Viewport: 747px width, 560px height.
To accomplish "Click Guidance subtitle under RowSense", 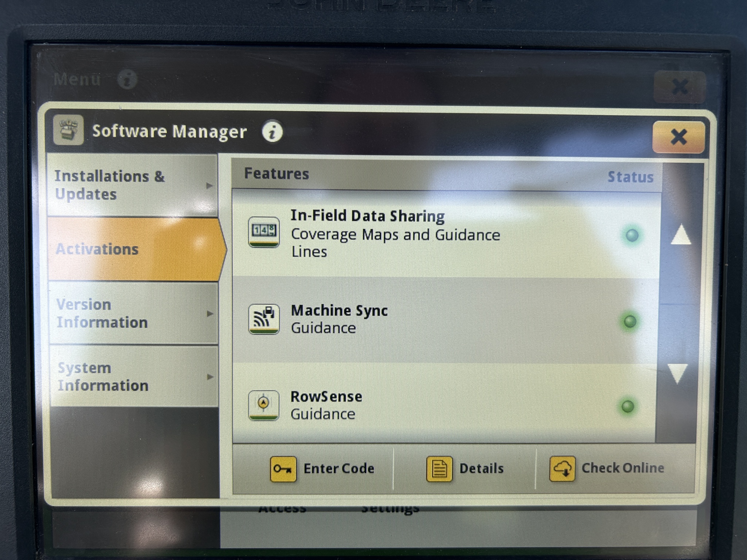I will 323,414.
